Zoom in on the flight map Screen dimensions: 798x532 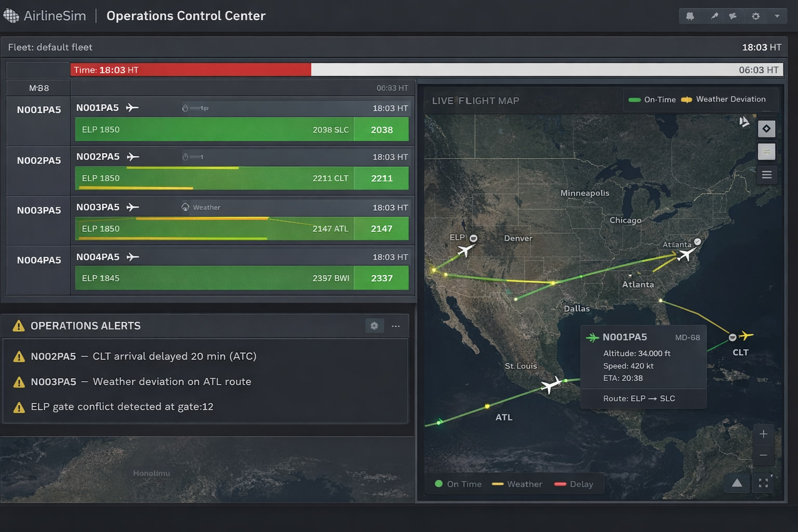763,434
